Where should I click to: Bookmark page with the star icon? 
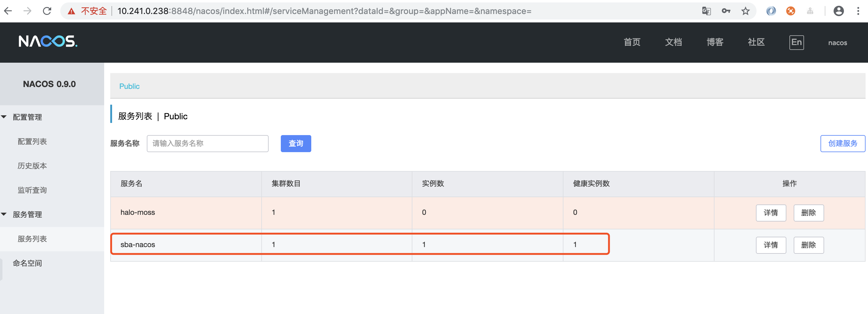[745, 11]
